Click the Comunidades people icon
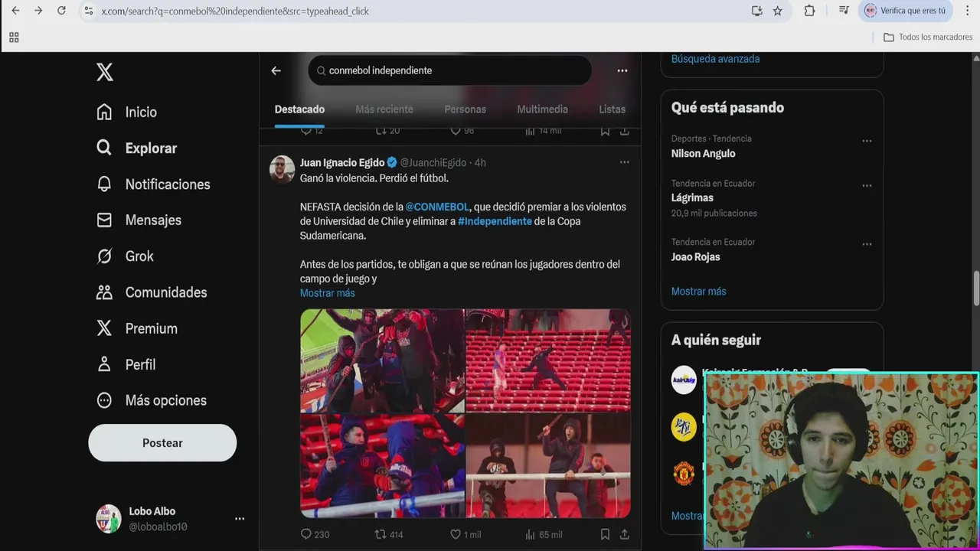Screen dimensions: 980x551 tap(105, 292)
